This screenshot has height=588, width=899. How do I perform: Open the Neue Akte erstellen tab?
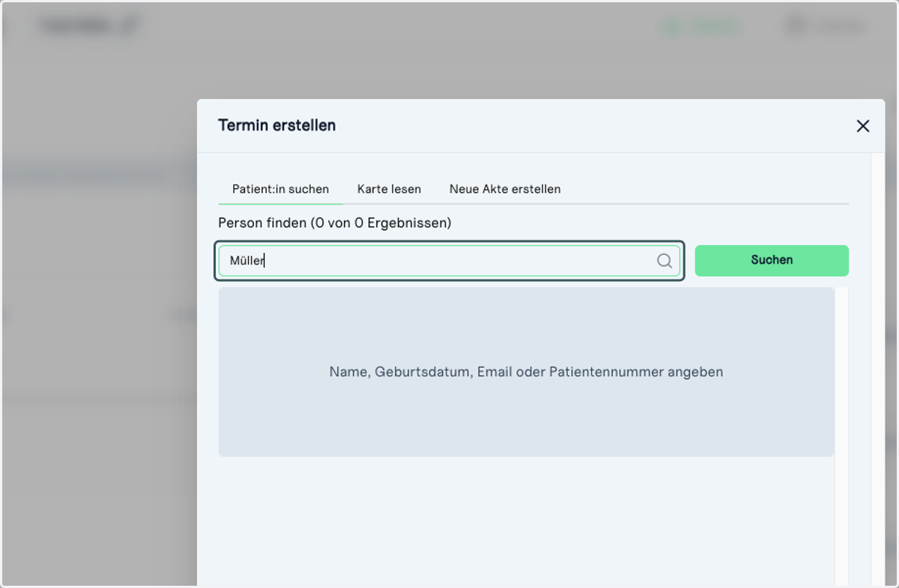505,190
